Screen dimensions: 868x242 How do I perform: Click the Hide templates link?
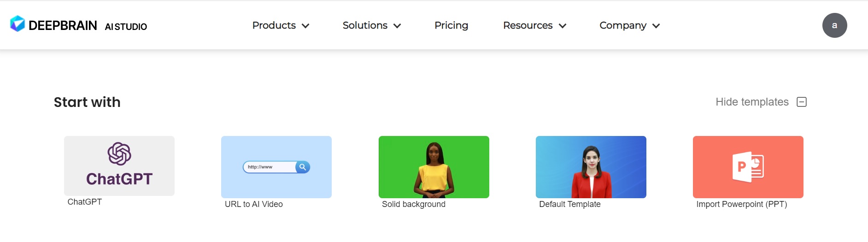pos(752,102)
